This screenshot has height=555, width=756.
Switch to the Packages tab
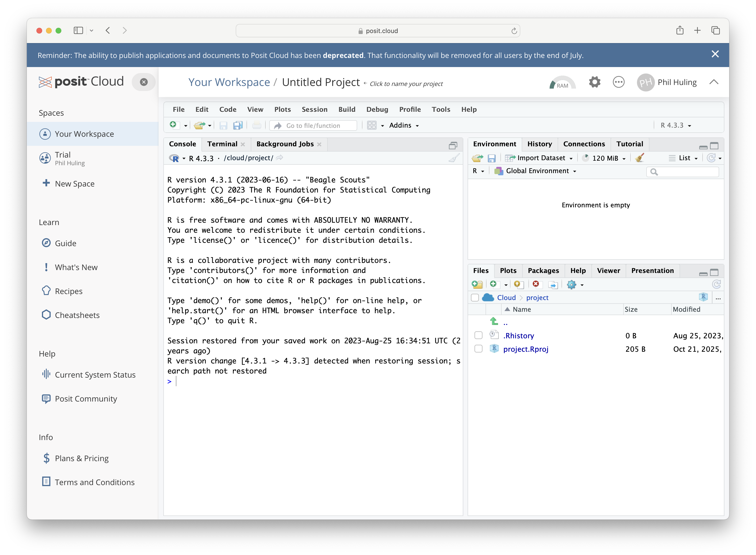coord(543,271)
